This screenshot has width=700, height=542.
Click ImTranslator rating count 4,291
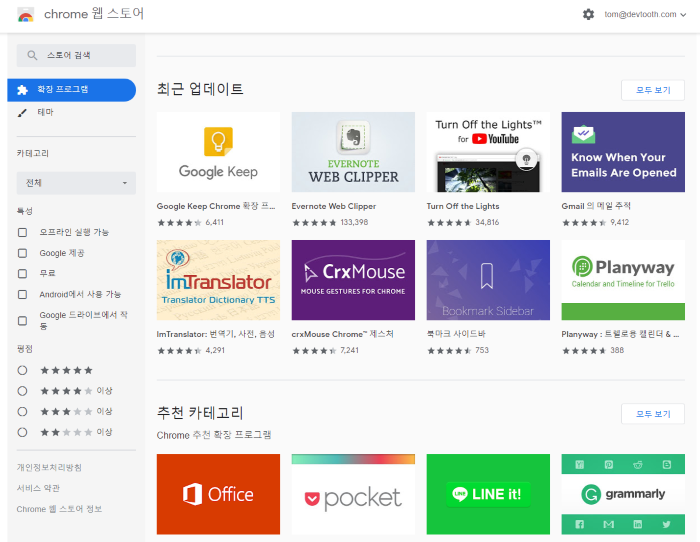point(215,350)
